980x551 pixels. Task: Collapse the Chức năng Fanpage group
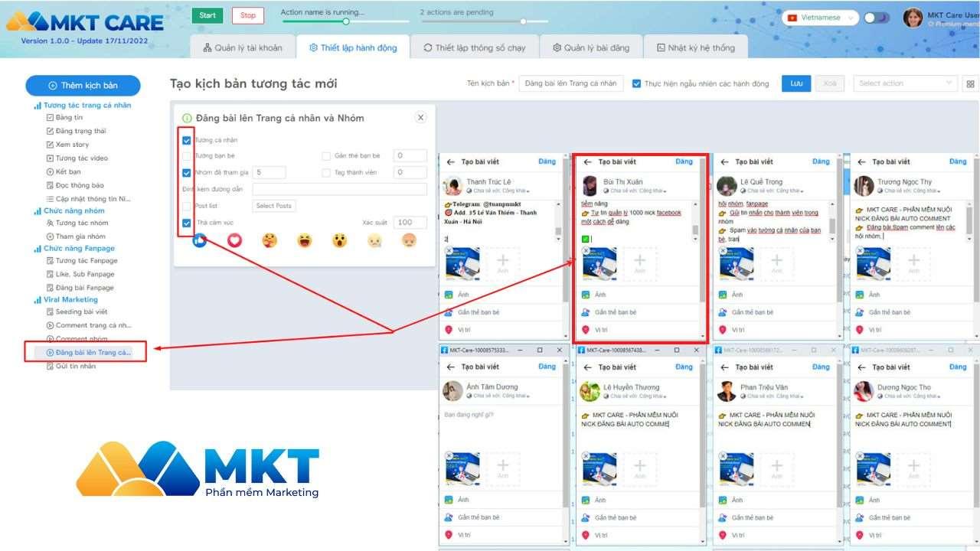pos(74,248)
